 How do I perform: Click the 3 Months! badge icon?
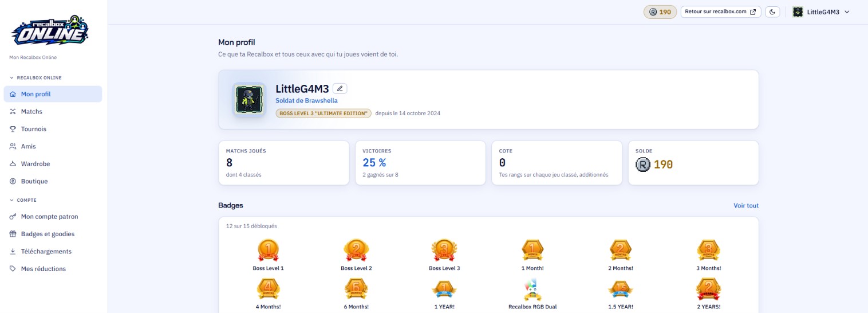pos(709,251)
